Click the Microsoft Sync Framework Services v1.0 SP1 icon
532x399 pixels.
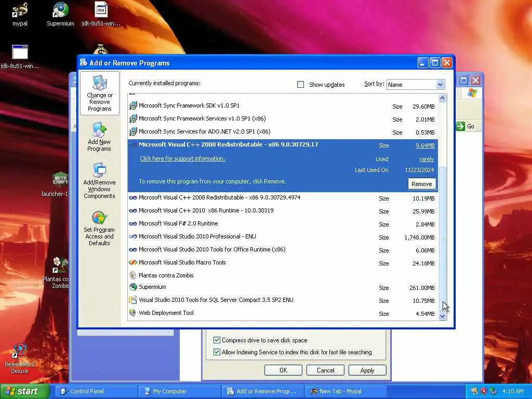pyautogui.click(x=133, y=118)
